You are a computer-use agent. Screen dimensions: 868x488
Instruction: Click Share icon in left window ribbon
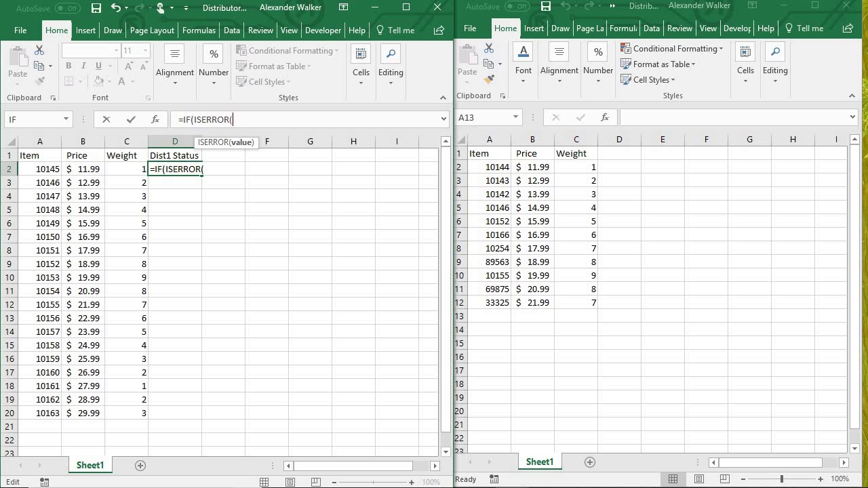tap(439, 30)
